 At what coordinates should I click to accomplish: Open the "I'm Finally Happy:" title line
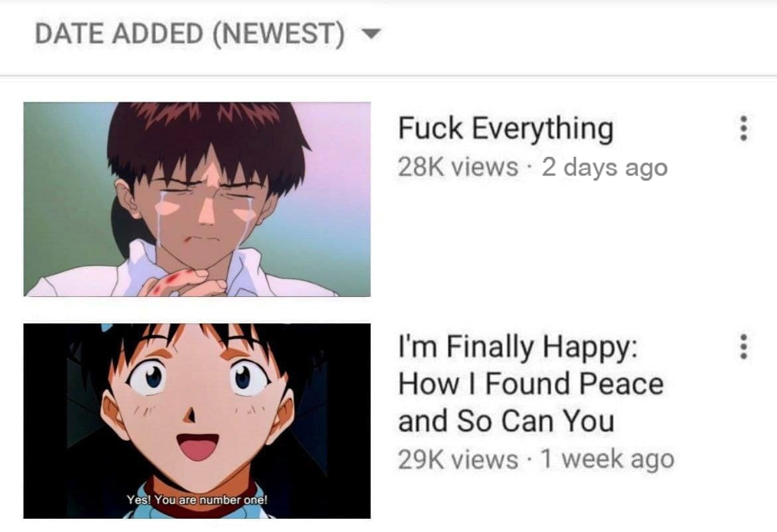518,347
